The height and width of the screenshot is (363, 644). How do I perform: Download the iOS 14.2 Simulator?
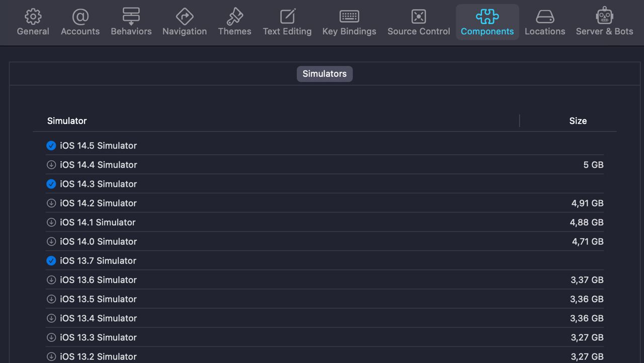[51, 203]
